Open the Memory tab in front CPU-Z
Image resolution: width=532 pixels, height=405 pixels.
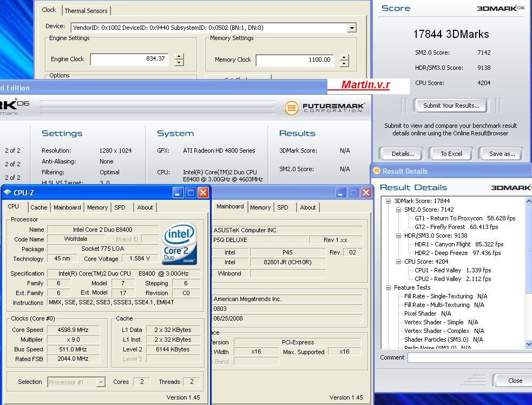coord(97,207)
